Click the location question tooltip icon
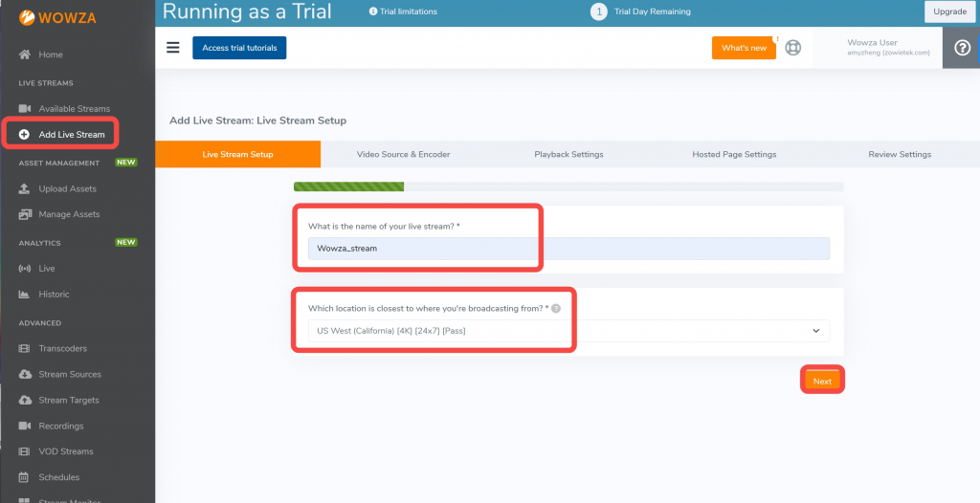Viewport: 980px width, 503px height. (x=556, y=309)
